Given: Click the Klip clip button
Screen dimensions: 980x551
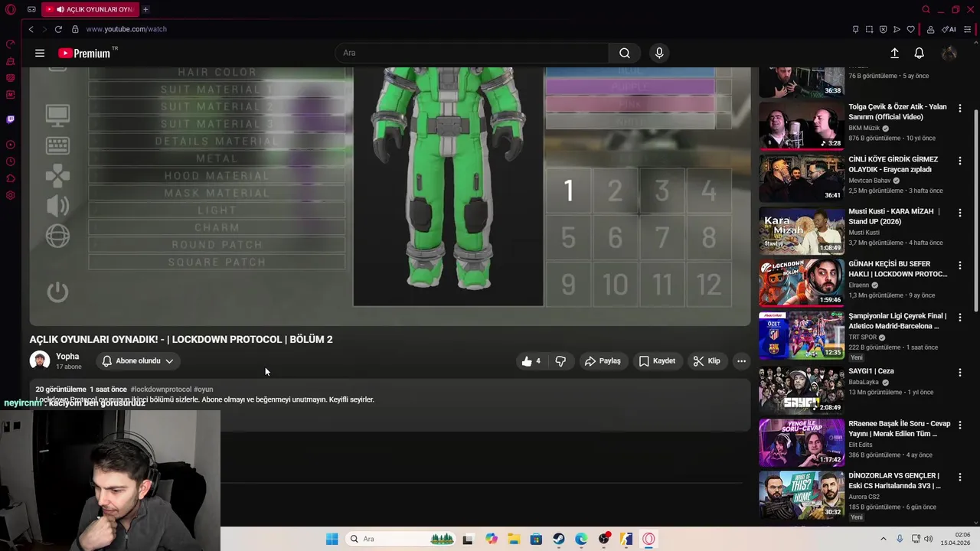Looking at the screenshot, I should [x=707, y=361].
